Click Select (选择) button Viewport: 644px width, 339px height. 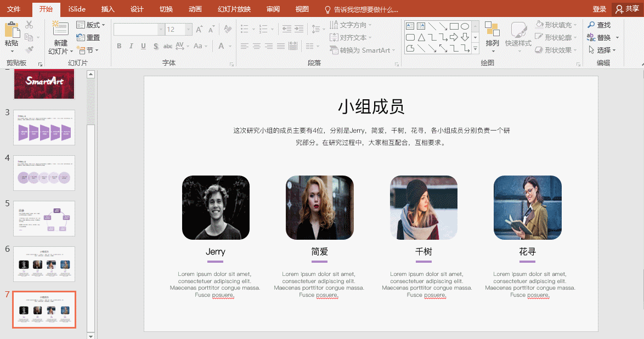click(x=602, y=50)
